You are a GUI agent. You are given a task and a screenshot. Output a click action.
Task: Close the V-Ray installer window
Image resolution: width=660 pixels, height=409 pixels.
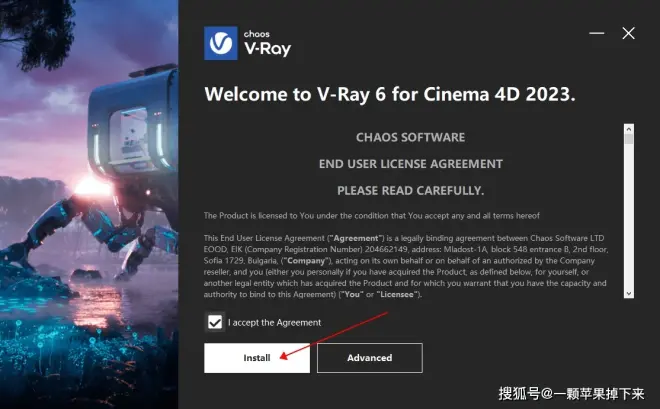[628, 33]
